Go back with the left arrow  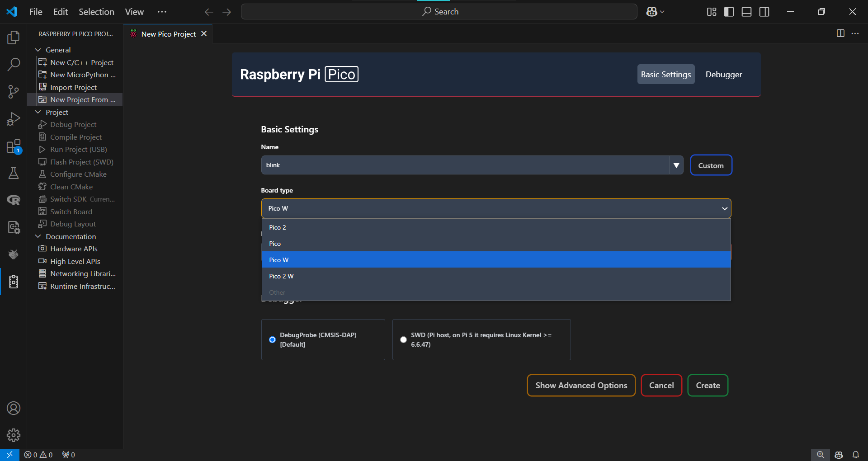[209, 12]
